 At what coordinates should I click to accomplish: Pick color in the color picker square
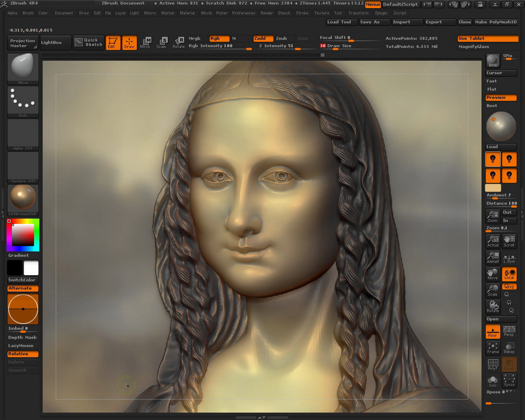click(23, 235)
